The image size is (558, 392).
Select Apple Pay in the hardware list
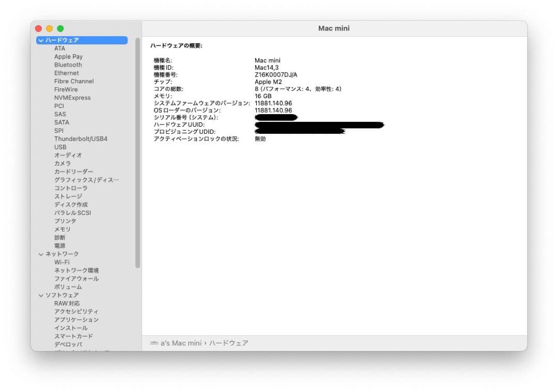[68, 56]
